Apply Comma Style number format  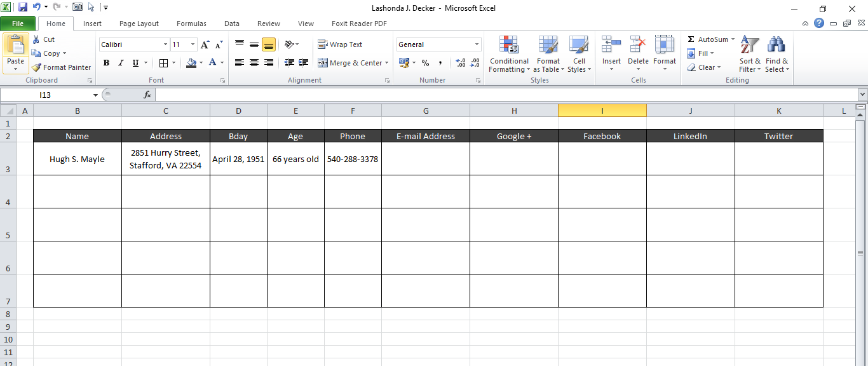(440, 63)
